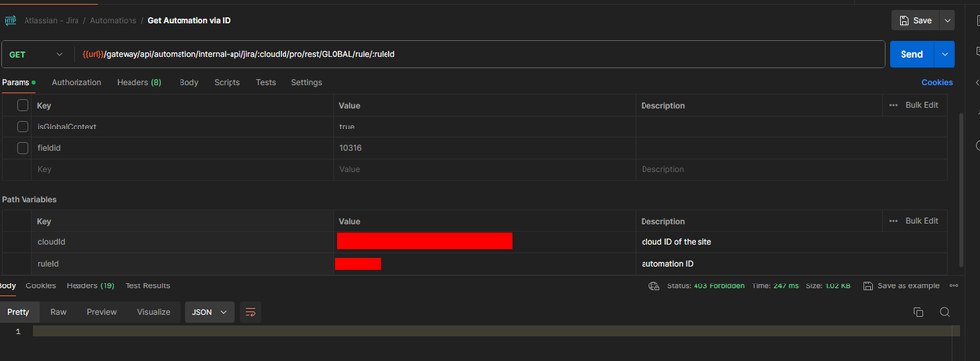Tick the select-all checkbox in Params header
The width and height of the screenshot is (980, 361).
(x=23, y=105)
